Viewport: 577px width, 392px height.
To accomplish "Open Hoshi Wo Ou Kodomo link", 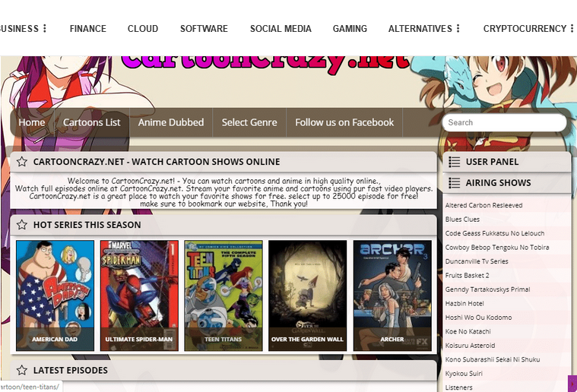I will point(478,318).
